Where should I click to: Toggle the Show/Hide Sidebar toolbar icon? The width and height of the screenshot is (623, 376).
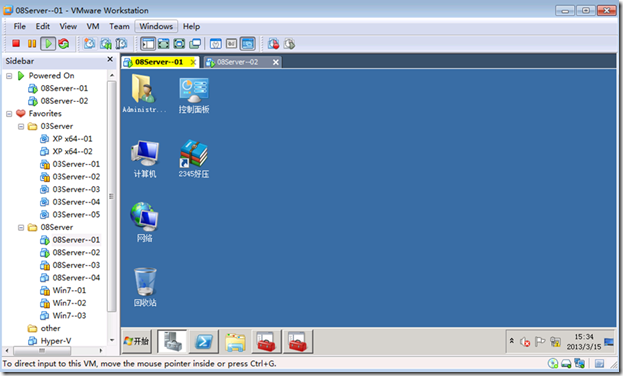148,44
